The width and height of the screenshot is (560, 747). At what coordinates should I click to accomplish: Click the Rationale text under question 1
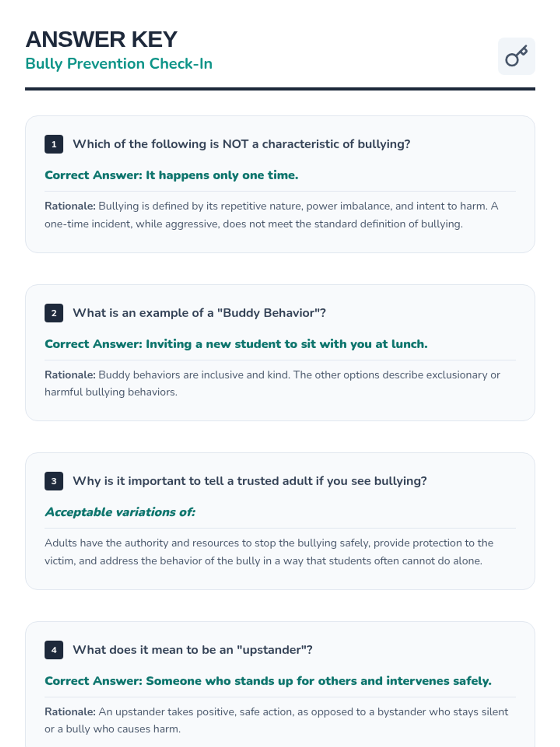click(271, 215)
